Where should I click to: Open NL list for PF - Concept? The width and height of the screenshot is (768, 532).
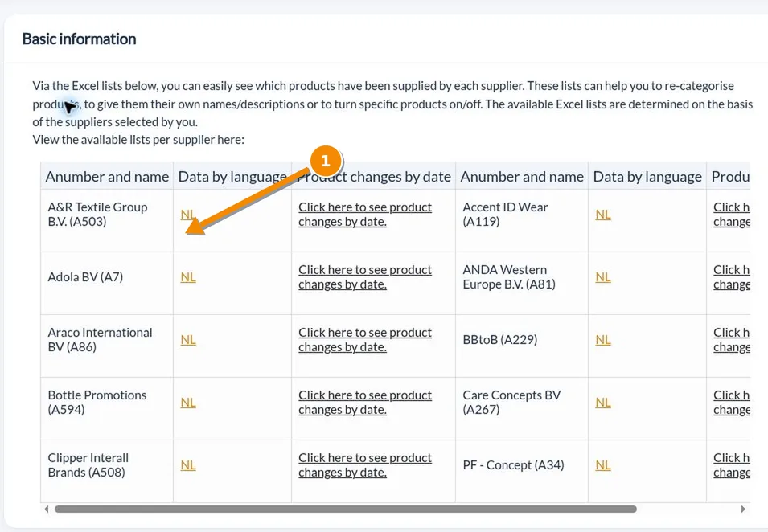click(603, 465)
